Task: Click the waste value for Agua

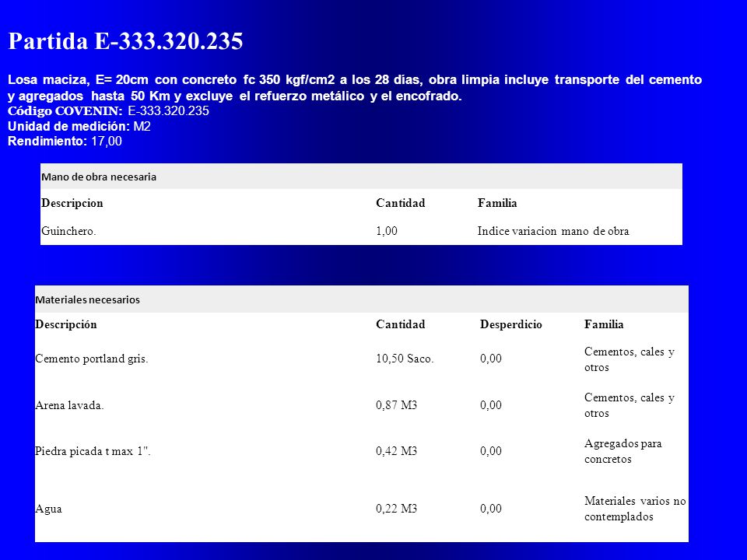Action: click(491, 509)
